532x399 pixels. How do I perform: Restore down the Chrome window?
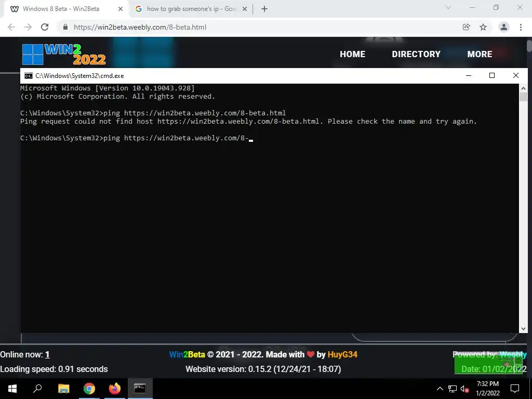496,7
